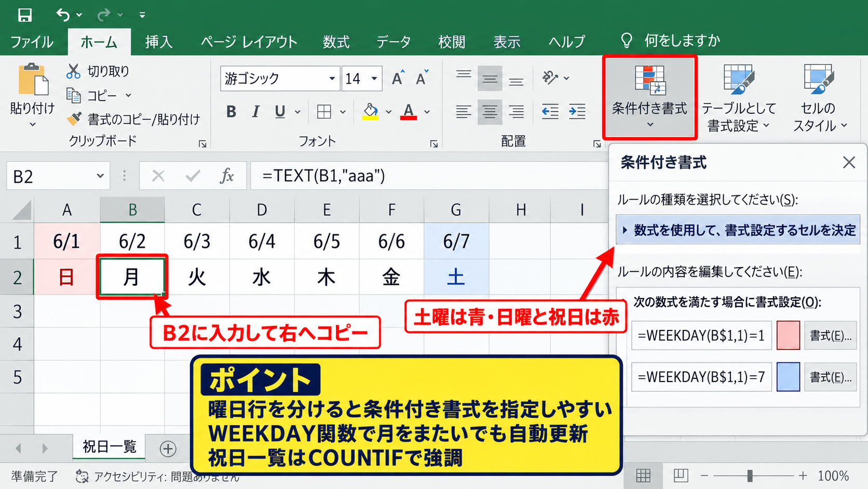Click the =WEEKDAY(B$1,1)=1 formula field

point(701,336)
